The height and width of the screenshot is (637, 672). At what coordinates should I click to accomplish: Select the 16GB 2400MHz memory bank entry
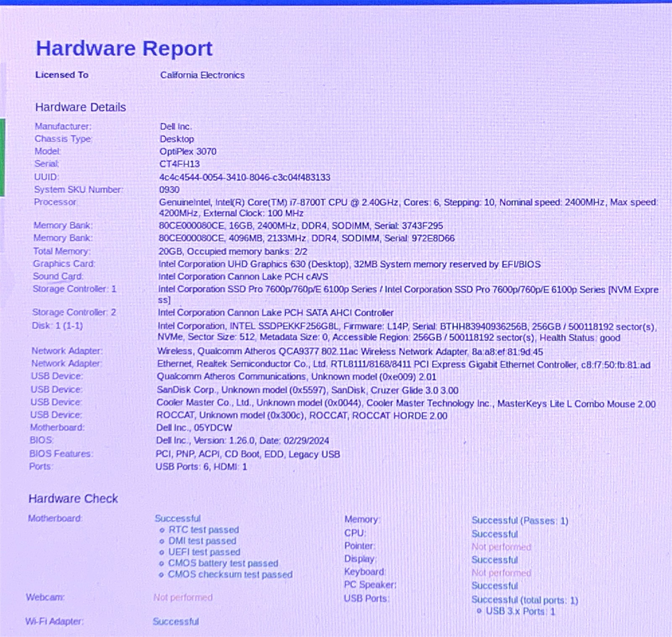click(301, 226)
